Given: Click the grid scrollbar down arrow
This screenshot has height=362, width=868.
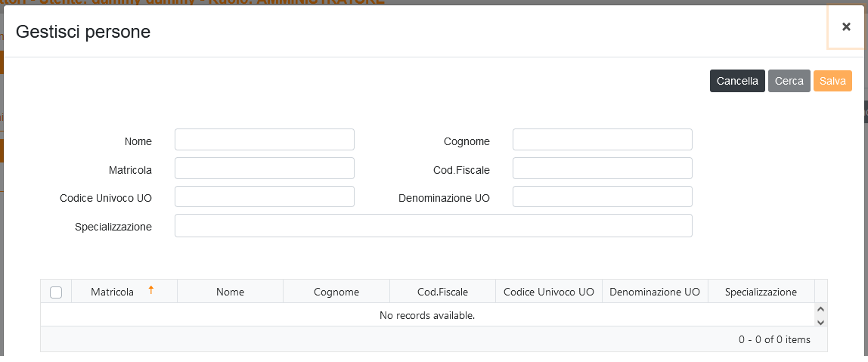Looking at the screenshot, I should [x=821, y=322].
